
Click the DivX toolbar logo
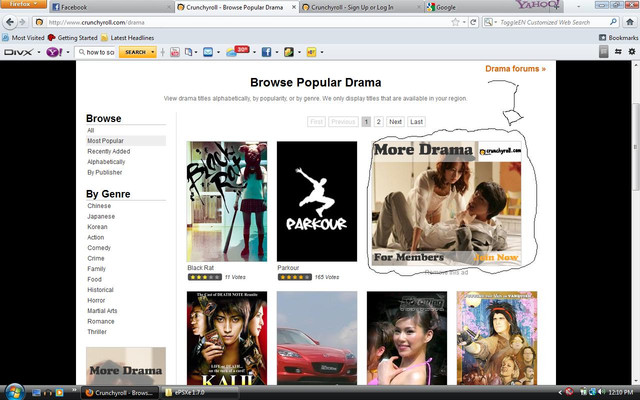tap(19, 51)
